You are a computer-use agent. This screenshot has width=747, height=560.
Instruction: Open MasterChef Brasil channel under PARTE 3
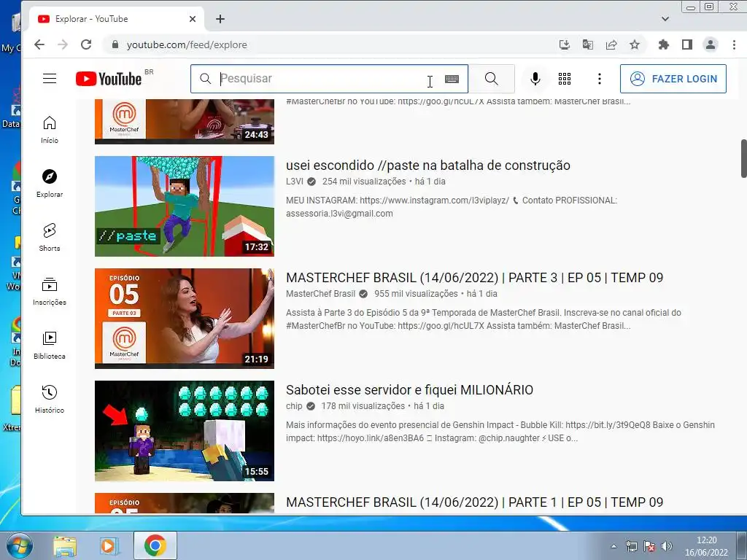(321, 294)
